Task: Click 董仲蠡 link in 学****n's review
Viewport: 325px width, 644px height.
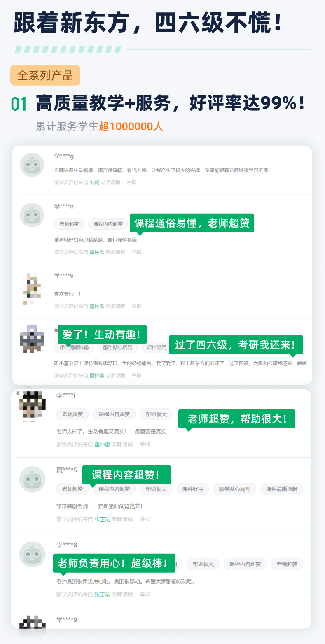Action: click(x=97, y=252)
